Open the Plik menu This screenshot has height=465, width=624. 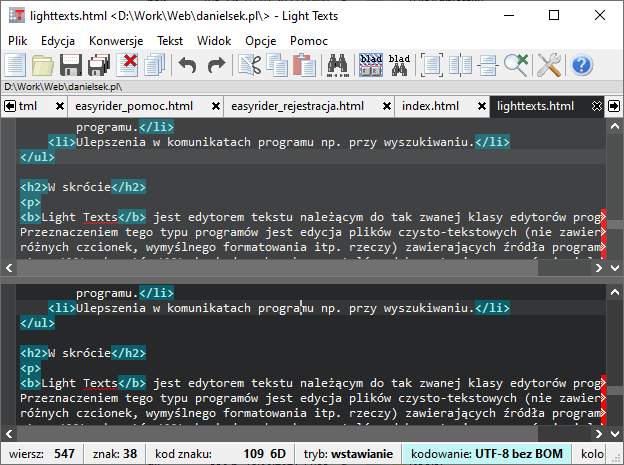[18, 41]
